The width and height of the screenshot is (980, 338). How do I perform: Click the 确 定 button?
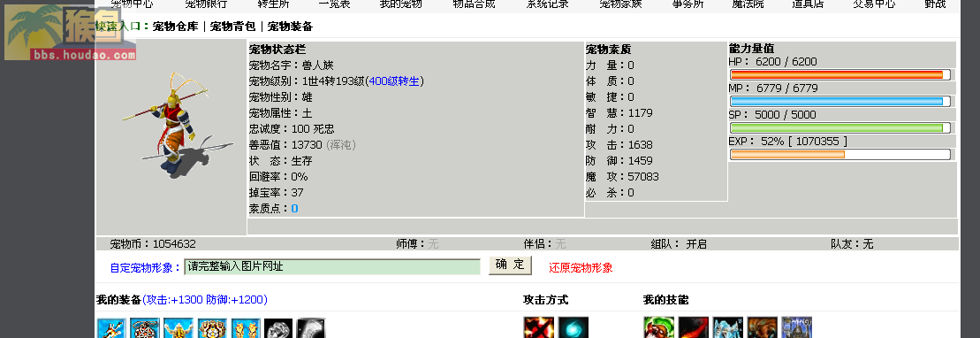[x=510, y=265]
